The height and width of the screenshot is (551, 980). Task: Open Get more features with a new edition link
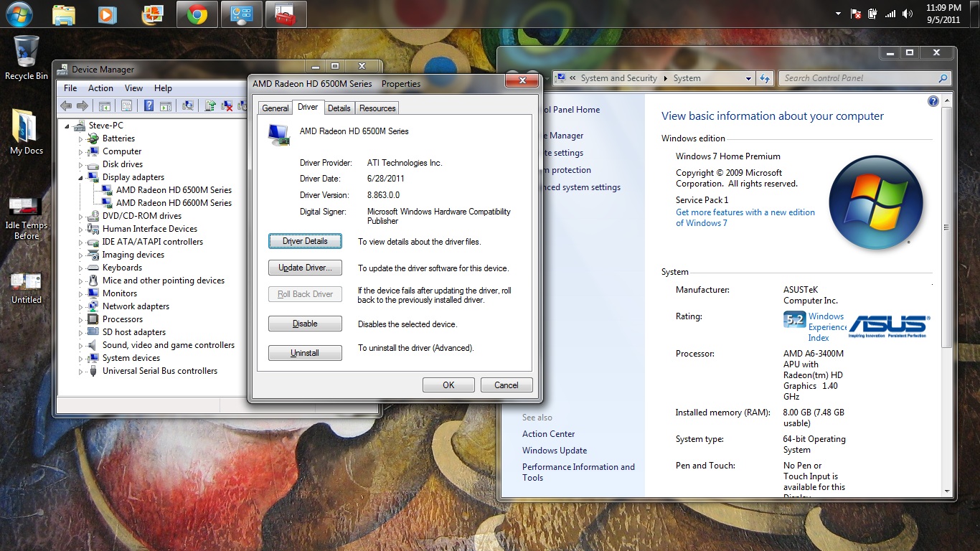(x=745, y=217)
